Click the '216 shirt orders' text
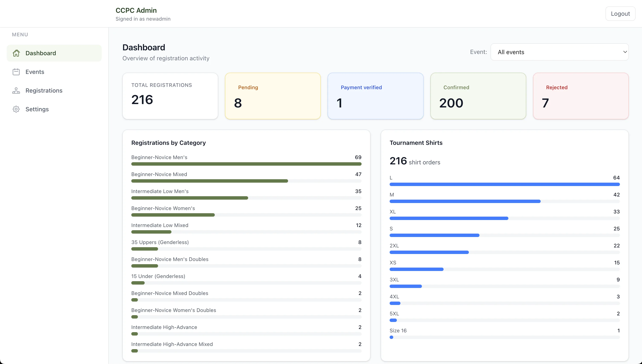Image resolution: width=642 pixels, height=364 pixels. (415, 161)
